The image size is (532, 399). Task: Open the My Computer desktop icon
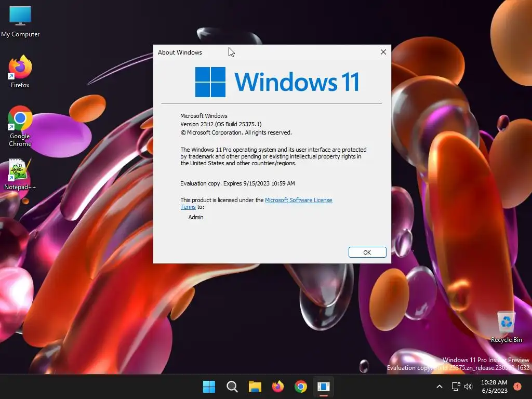click(20, 21)
